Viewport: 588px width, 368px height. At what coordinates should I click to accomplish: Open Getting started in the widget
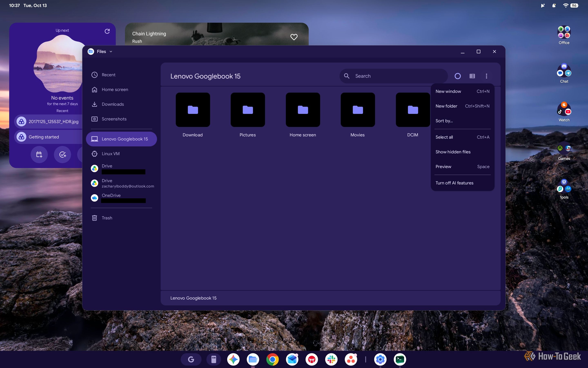[x=48, y=137]
